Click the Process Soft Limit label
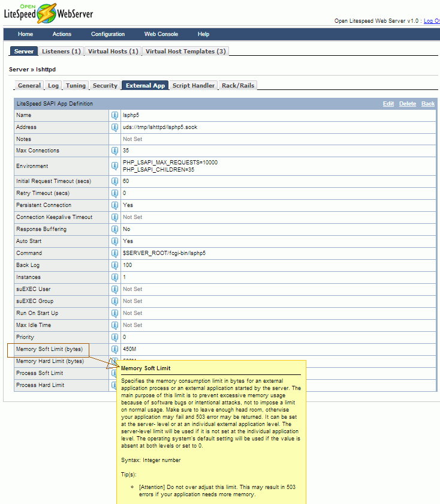 pyautogui.click(x=40, y=373)
